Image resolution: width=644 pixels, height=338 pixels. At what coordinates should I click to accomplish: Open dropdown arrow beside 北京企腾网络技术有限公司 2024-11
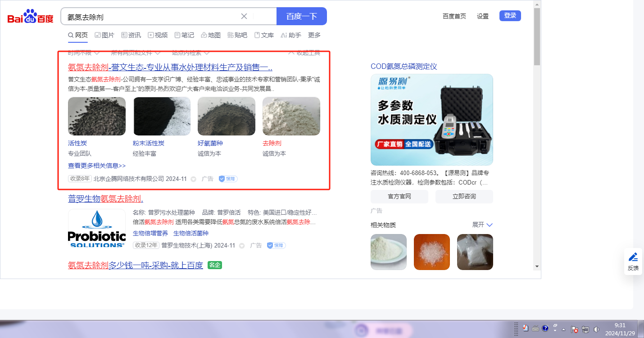tap(194, 179)
